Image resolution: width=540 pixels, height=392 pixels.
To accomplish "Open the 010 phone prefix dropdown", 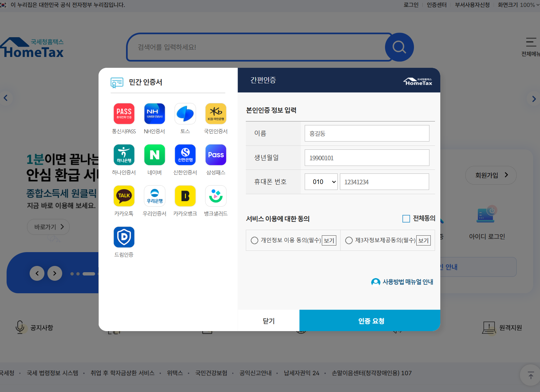I will pos(321,182).
